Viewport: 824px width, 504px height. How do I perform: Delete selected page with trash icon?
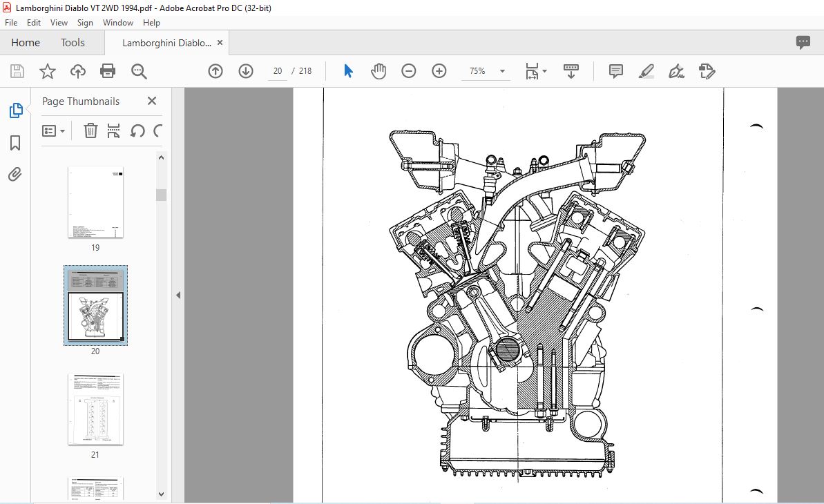(x=90, y=130)
